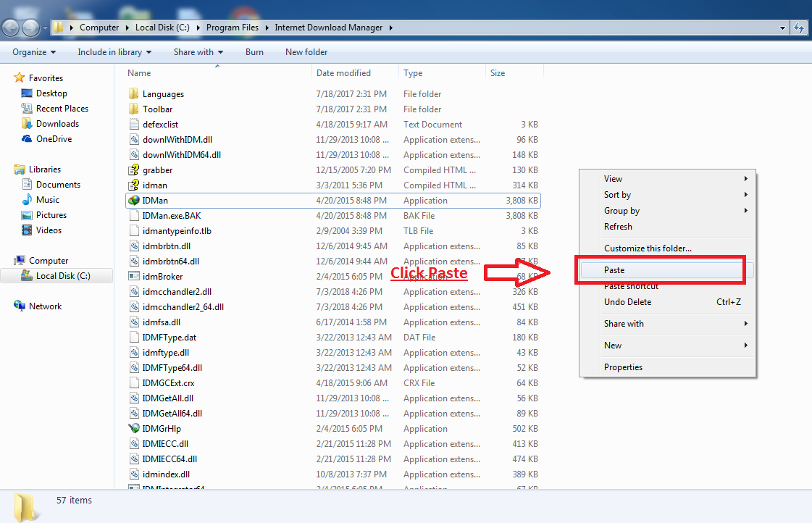This screenshot has width=812, height=523.
Task: Select the idmantypeinfo.tlb file icon
Action: tap(133, 230)
